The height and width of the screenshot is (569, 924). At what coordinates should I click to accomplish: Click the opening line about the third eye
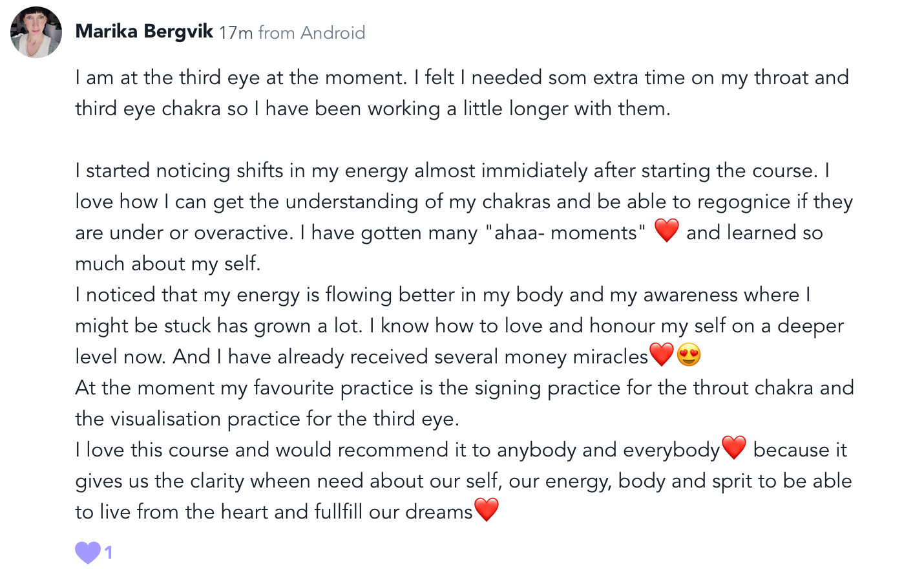pos(240,78)
